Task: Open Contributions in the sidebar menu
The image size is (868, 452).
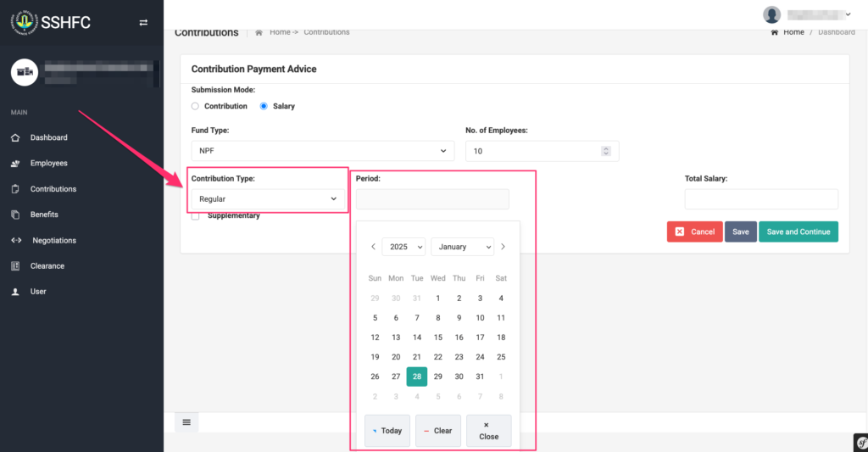Action: pos(53,189)
